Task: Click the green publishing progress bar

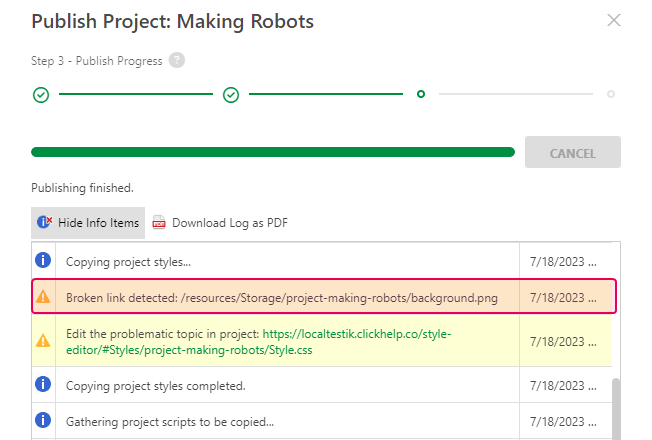Action: (x=273, y=152)
